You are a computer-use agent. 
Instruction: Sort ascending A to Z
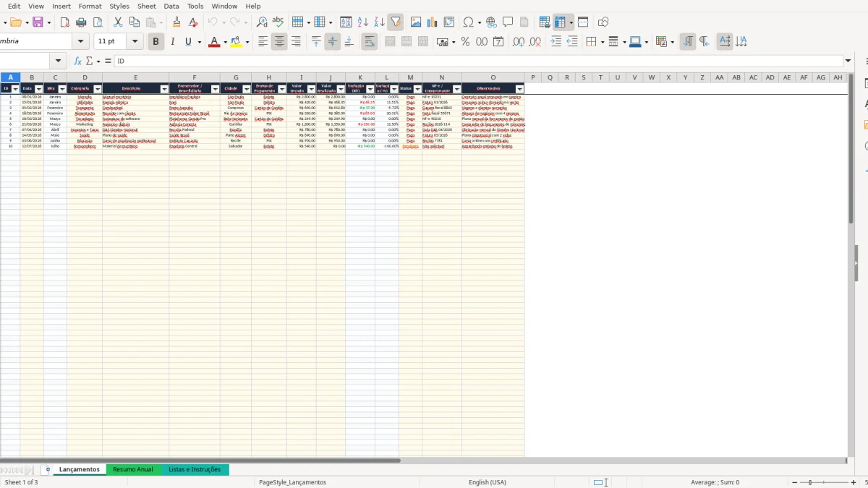coord(362,22)
